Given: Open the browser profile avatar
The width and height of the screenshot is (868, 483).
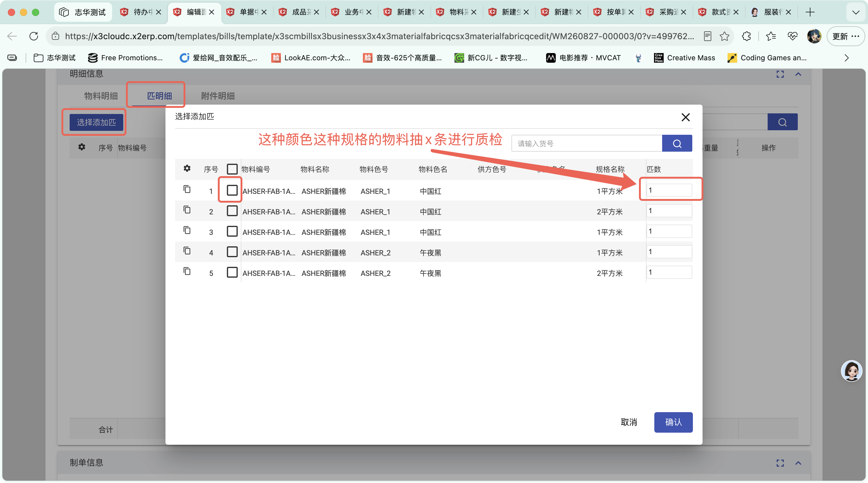Looking at the screenshot, I should tap(814, 36).
